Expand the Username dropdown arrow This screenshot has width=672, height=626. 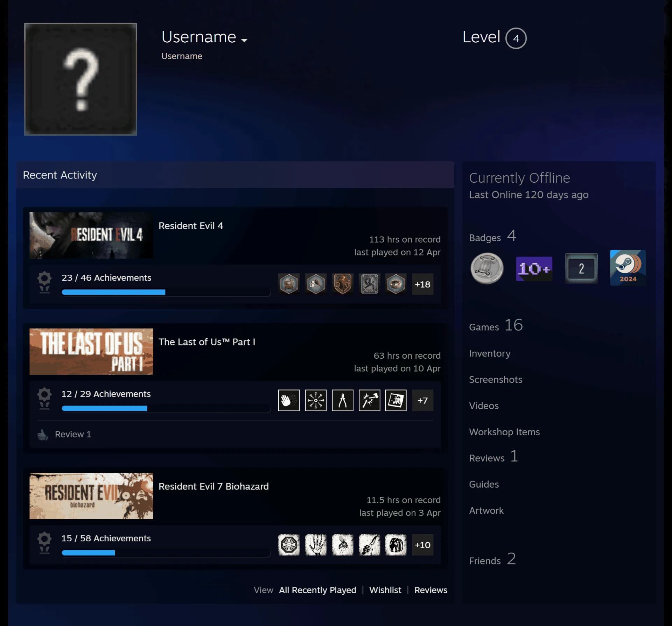(244, 40)
